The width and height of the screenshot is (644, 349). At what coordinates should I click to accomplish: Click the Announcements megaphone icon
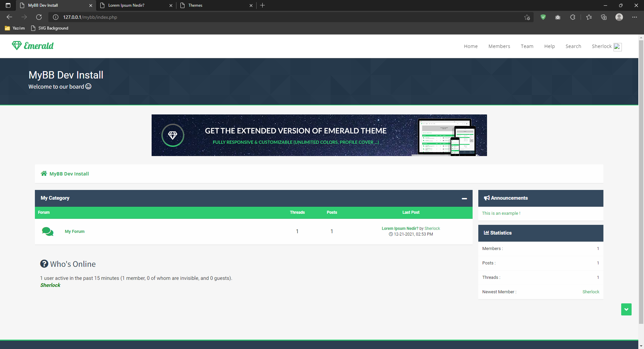tap(487, 198)
